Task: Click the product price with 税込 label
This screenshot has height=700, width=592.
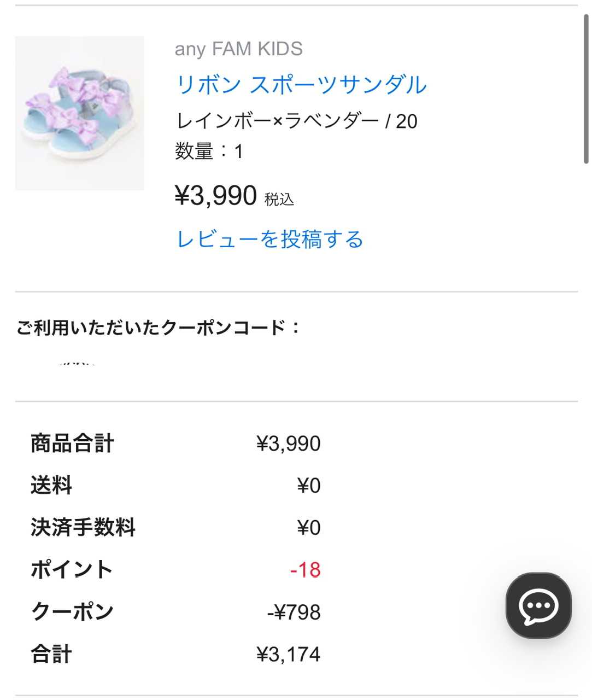Action: point(234,196)
